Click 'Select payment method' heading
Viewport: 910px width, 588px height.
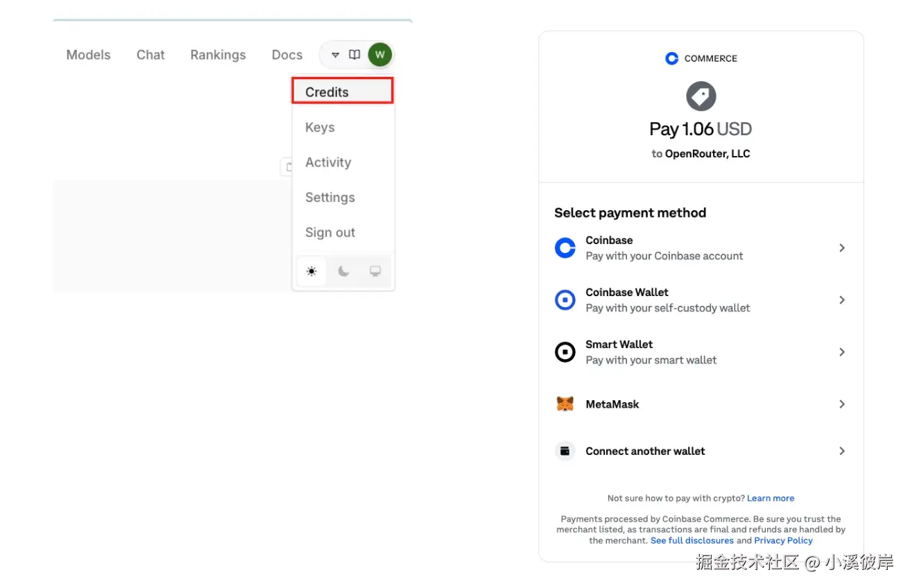[630, 213]
